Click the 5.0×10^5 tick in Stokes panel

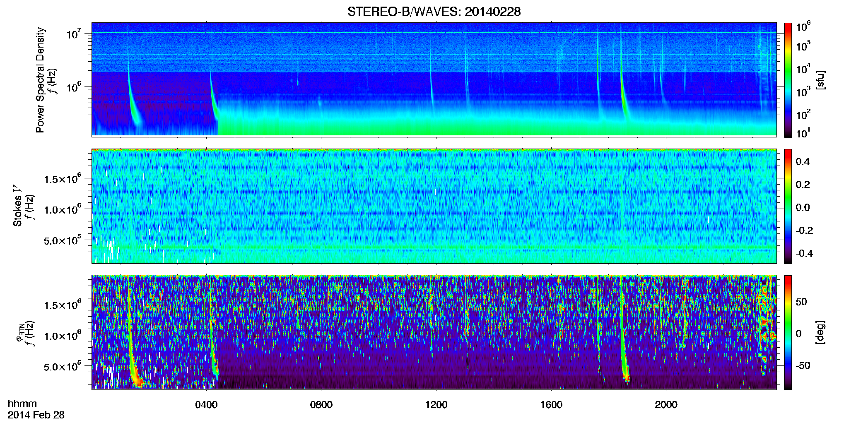point(63,240)
